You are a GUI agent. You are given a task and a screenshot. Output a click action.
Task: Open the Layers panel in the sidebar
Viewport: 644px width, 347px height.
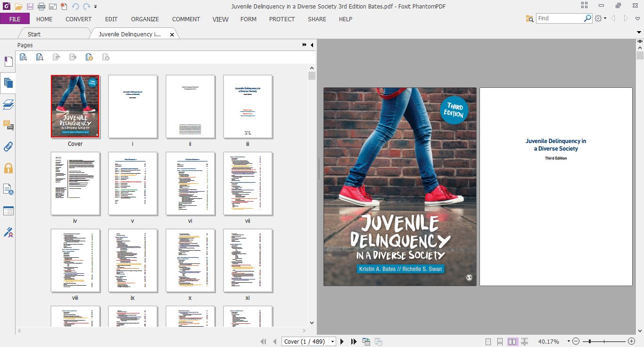[8, 104]
